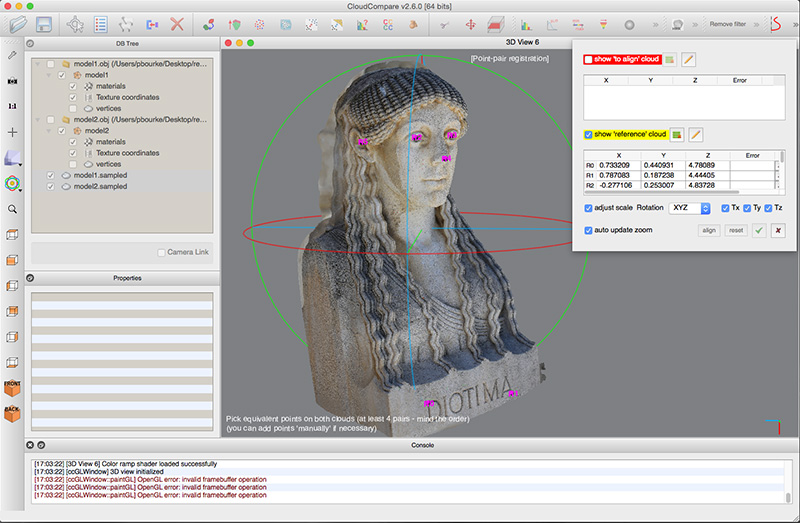The width and height of the screenshot is (800, 523).
Task: Click the pencil icon beside align cloud
Action: (x=688, y=60)
